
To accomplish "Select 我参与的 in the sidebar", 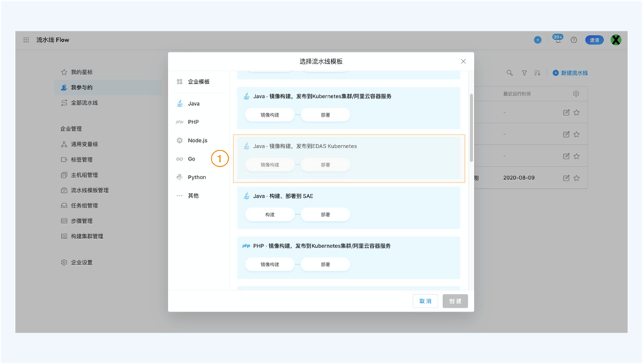I will coord(109,87).
